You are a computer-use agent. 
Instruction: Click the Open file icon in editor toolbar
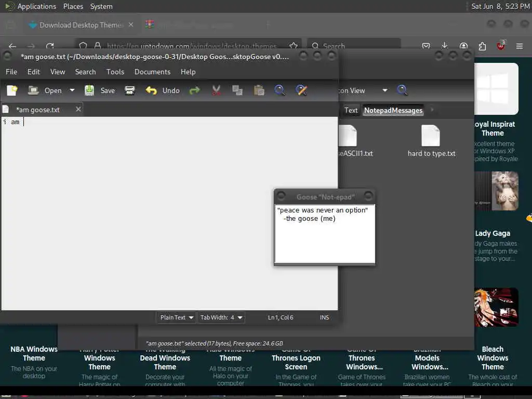click(33, 90)
